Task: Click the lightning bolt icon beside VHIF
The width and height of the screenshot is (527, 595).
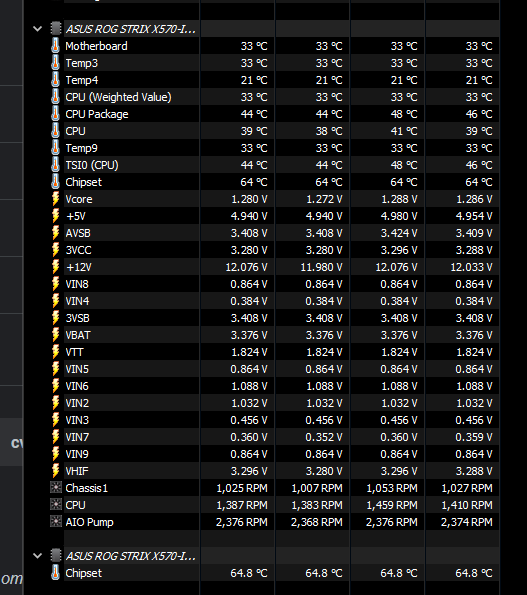Action: 56,471
